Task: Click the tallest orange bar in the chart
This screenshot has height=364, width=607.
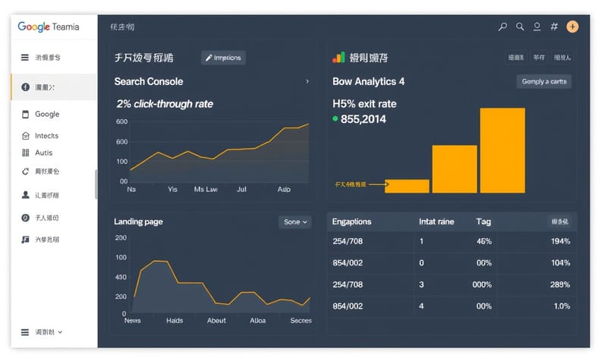Action: point(502,150)
